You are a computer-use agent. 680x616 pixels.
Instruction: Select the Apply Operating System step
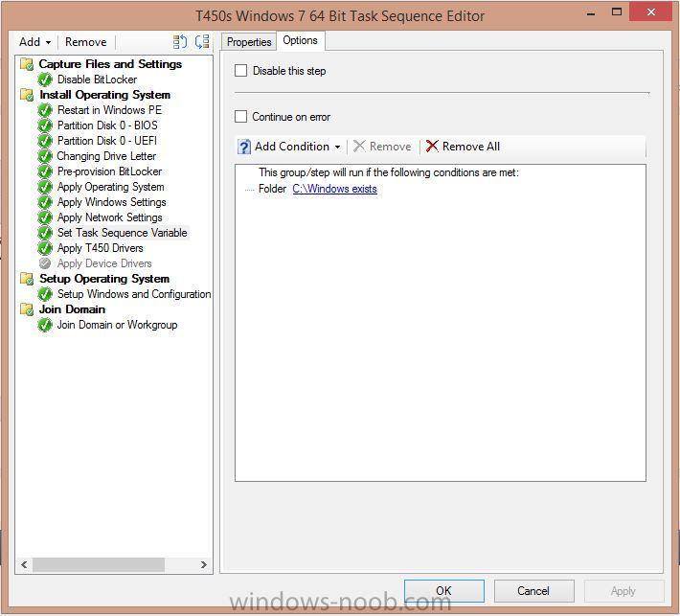pos(111,187)
